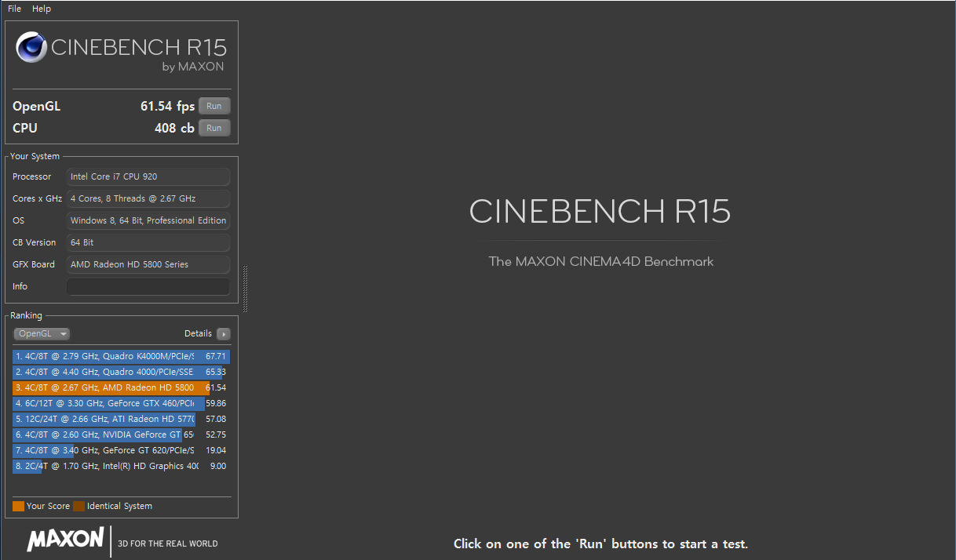Image resolution: width=956 pixels, height=560 pixels.
Task: Click the Cinebench sphere logo icon
Action: (x=31, y=48)
